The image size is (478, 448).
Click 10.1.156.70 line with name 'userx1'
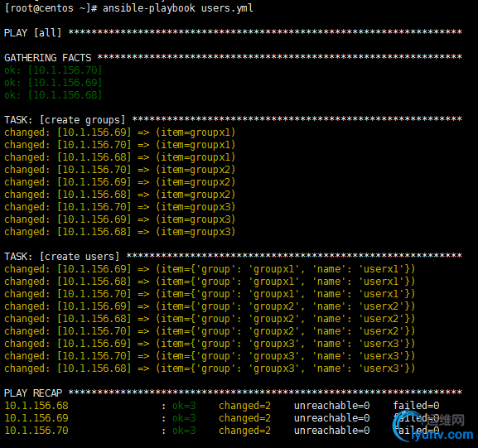point(210,294)
